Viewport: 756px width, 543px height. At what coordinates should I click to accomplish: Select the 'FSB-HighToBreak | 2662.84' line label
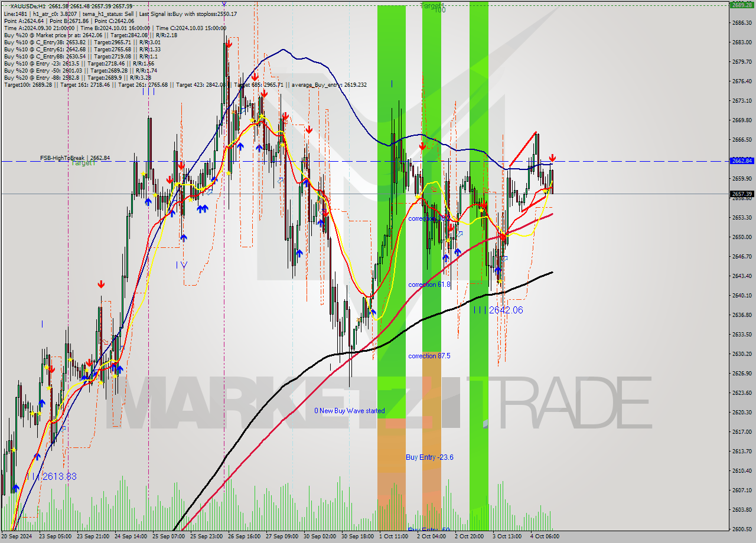pos(75,158)
